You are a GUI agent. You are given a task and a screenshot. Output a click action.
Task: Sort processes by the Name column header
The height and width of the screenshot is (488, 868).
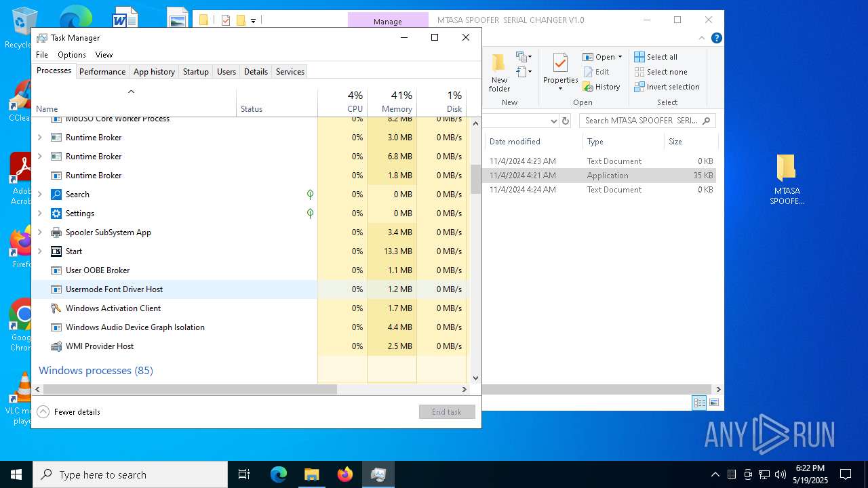[x=135, y=102]
